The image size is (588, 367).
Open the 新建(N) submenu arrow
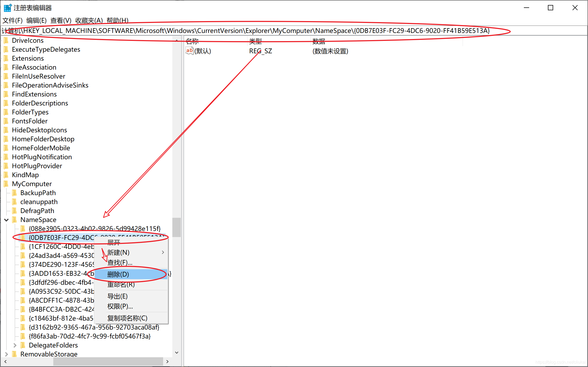coord(163,252)
